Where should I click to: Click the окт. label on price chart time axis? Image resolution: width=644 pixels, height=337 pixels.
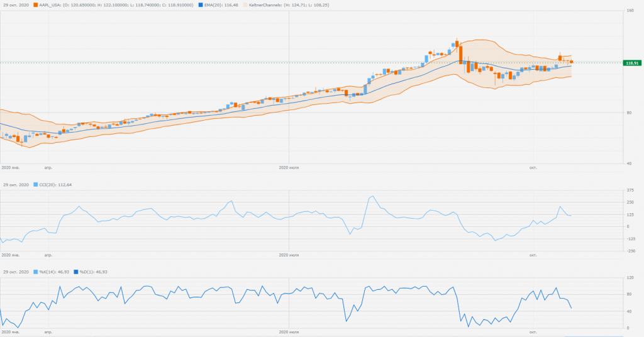coord(532,168)
